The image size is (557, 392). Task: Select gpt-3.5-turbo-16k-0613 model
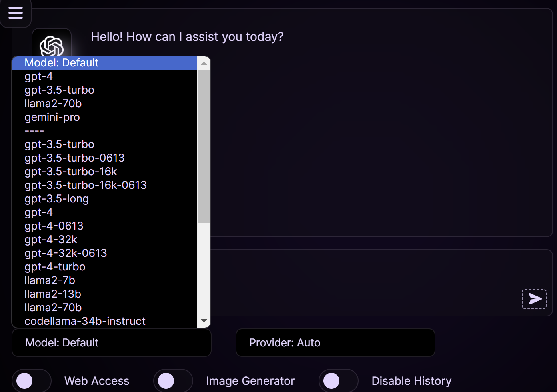click(105, 185)
